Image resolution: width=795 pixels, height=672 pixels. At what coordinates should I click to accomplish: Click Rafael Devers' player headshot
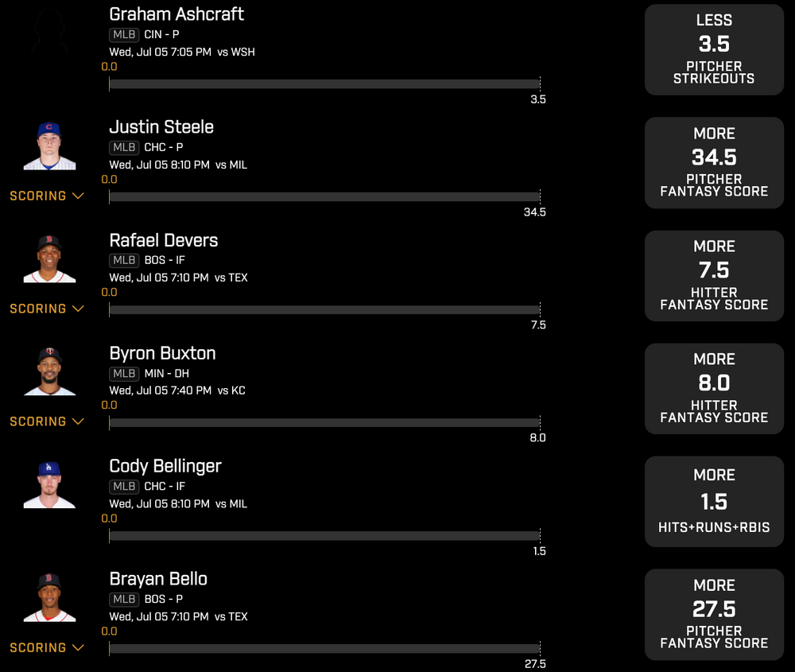coord(49,258)
